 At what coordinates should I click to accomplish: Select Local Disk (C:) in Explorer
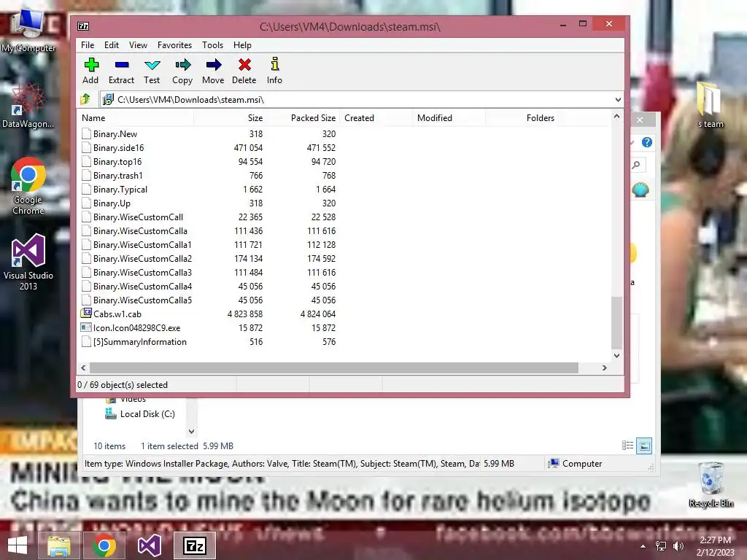139,414
